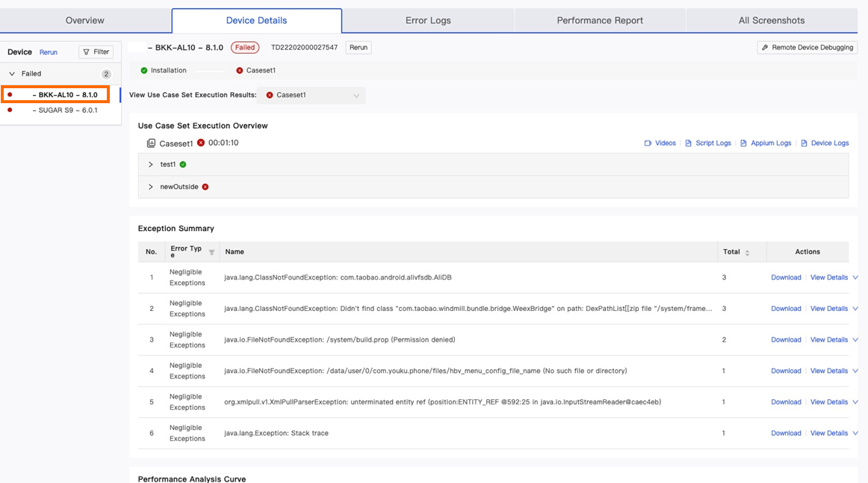Click the green success icon beside test1
This screenshot has height=483, width=868.
tap(183, 164)
